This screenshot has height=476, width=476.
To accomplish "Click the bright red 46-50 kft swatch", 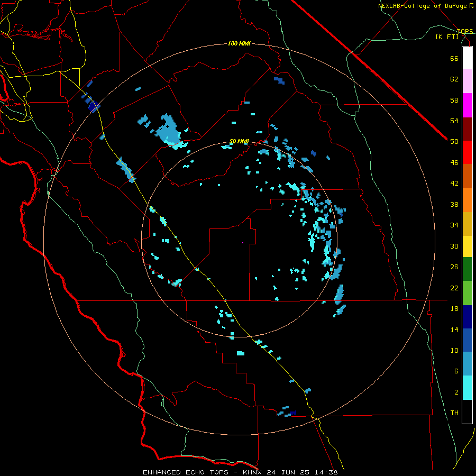I will pos(467,152).
